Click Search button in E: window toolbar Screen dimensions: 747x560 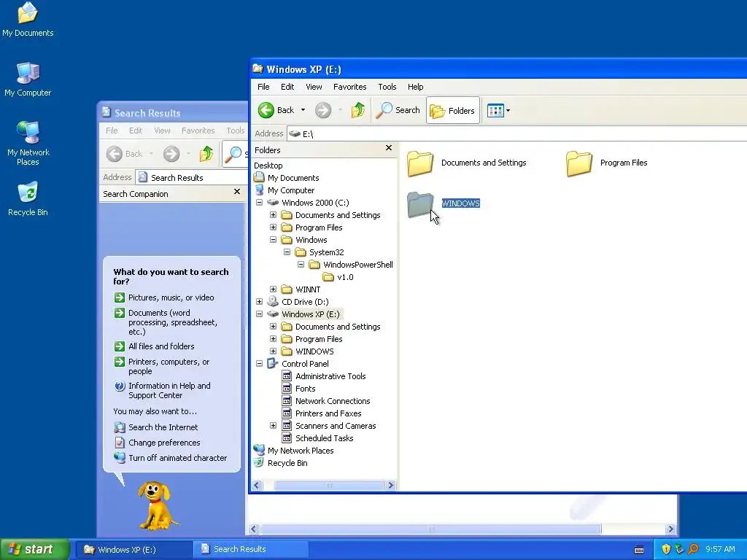[x=398, y=110]
